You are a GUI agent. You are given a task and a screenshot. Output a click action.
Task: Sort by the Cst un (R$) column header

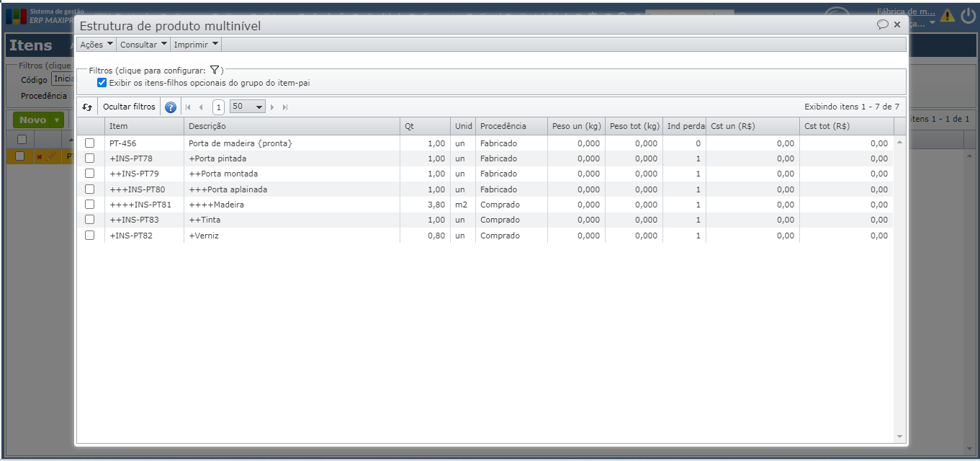click(x=752, y=126)
